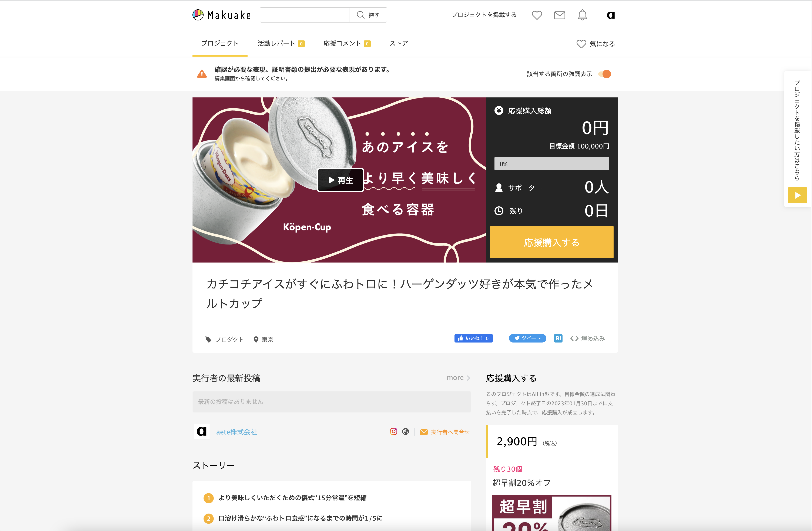Open aete Instagram icon link
Viewport: 812px width, 531px height.
pyautogui.click(x=394, y=432)
